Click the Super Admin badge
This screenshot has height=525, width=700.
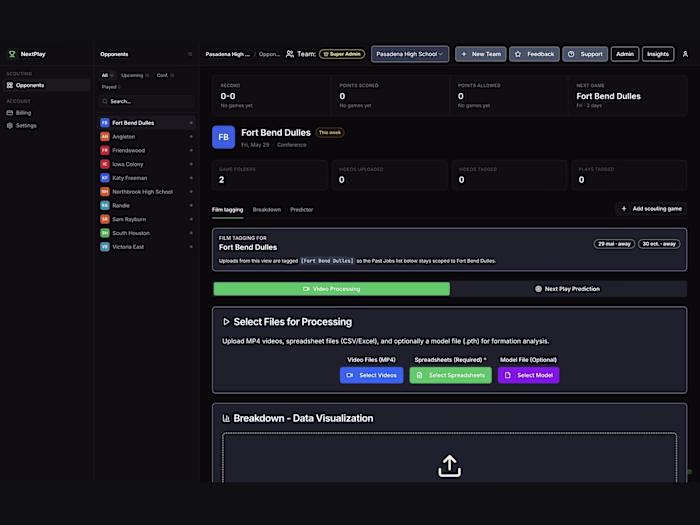coord(342,54)
